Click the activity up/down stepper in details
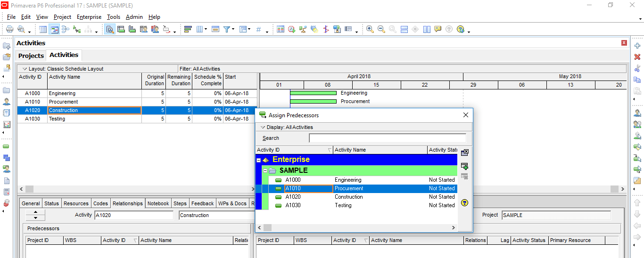644x258 pixels. pyautogui.click(x=35, y=215)
